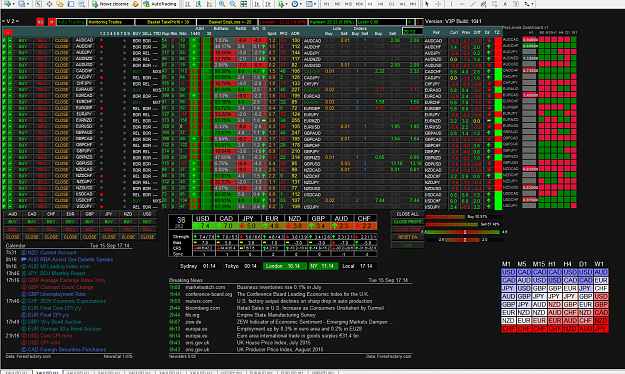Image resolution: width=625 pixels, height=374 pixels.
Task: Expand the new chart dropdown arrow
Action: [x=13, y=4]
